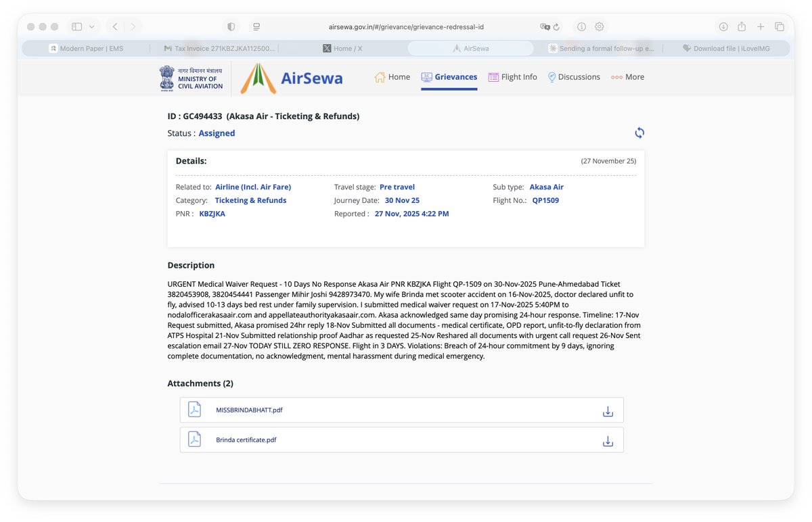Click the translate icon in the address bar

(545, 27)
